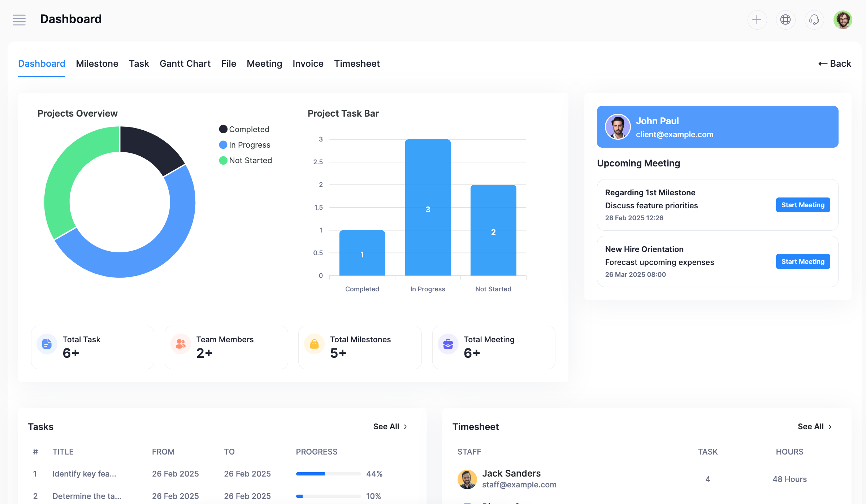Click the 44% task progress bar
The image size is (866, 504).
[x=328, y=474]
